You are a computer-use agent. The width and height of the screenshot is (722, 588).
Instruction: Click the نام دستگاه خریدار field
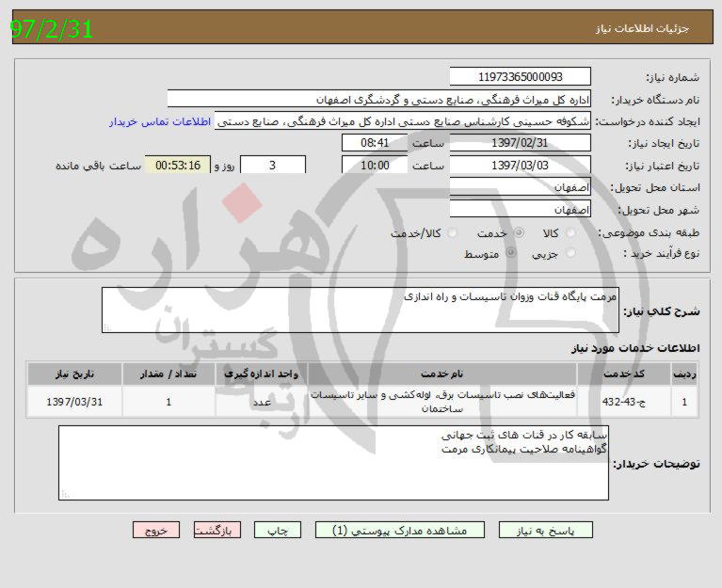pos(378,100)
